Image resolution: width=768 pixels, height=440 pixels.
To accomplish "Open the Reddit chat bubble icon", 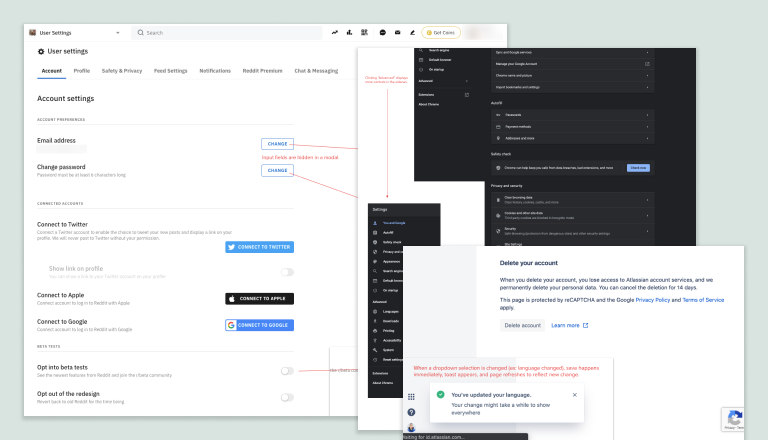I will (383, 33).
